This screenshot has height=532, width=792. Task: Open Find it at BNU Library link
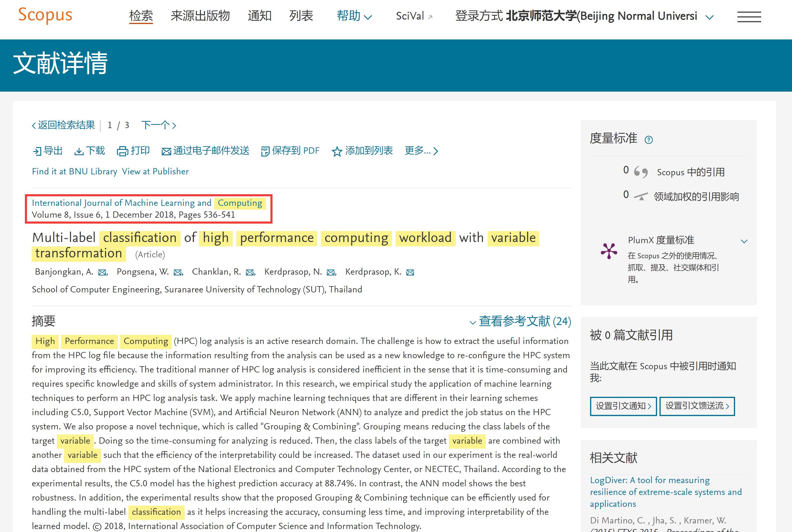point(74,171)
